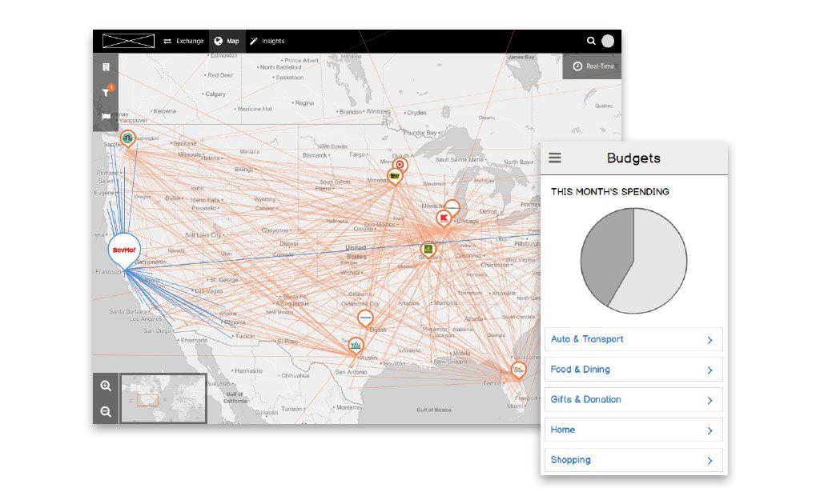Switch to the Exchange tab
The width and height of the screenshot is (820, 504).
coord(183,41)
